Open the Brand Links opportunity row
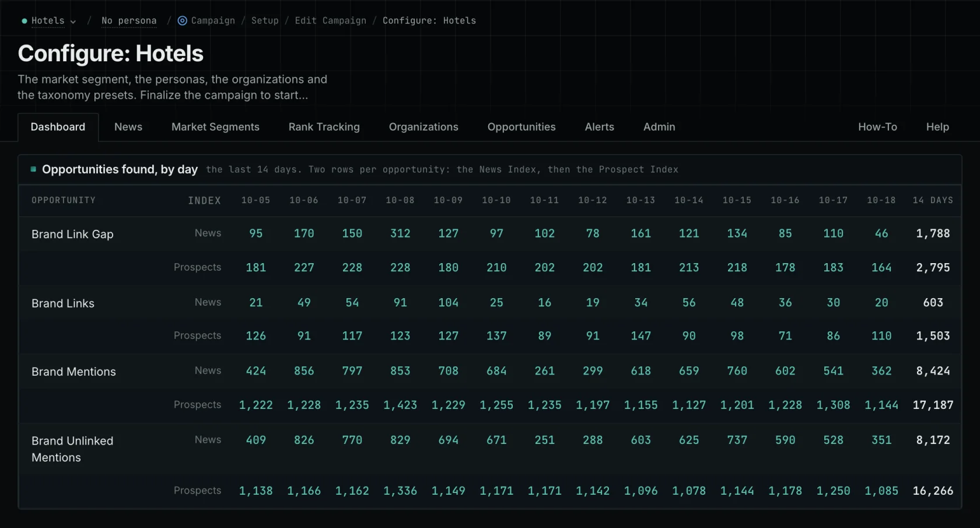 pyautogui.click(x=63, y=303)
